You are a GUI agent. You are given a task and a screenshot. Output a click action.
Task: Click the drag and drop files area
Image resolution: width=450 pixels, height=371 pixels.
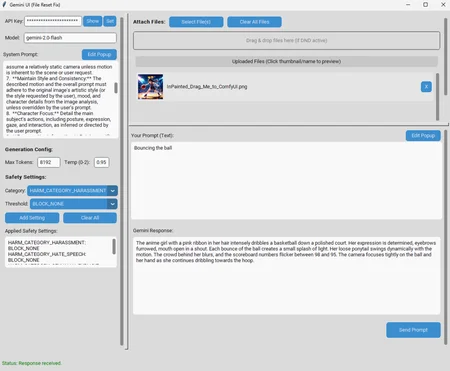pyautogui.click(x=287, y=41)
